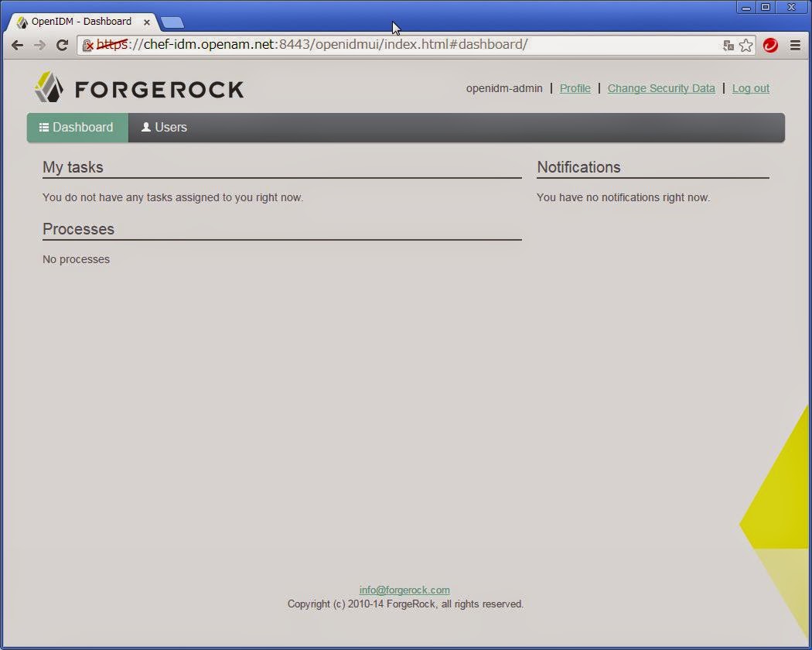Click the Trend Micro extension icon
Screen dimensions: 812x650
[x=770, y=45]
